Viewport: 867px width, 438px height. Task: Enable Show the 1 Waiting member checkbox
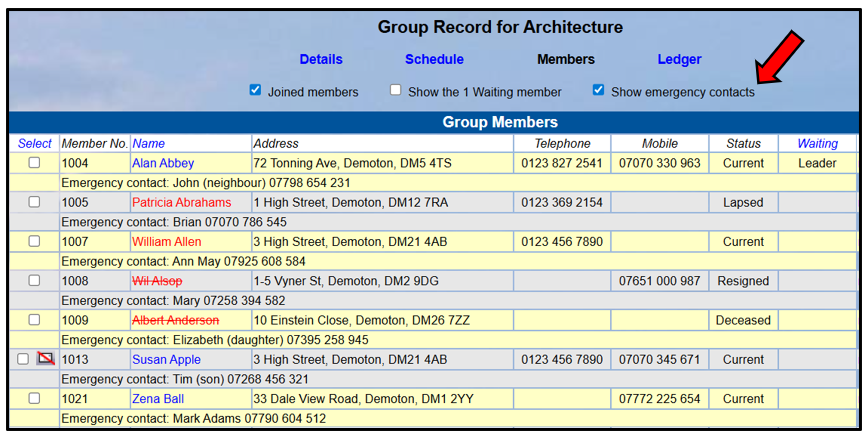pyautogui.click(x=395, y=90)
